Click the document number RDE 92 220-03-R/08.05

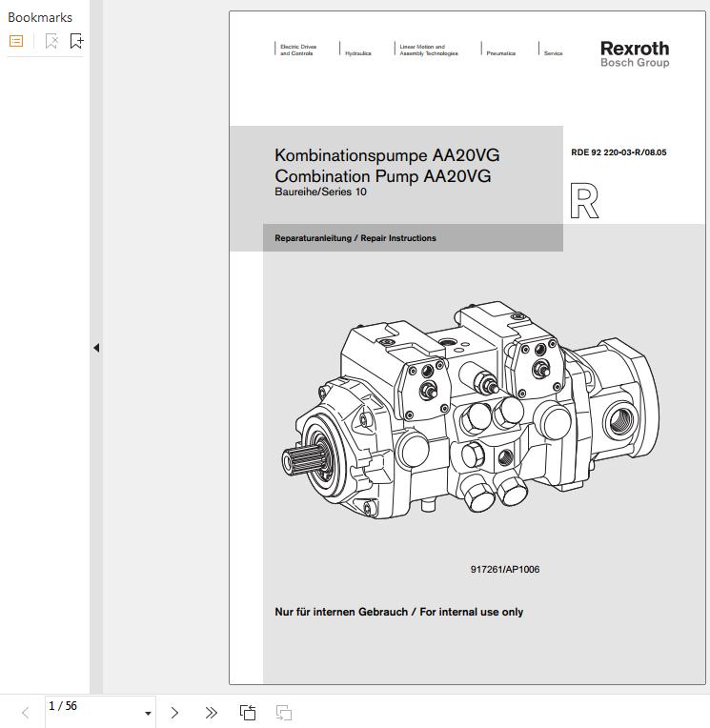pos(619,152)
